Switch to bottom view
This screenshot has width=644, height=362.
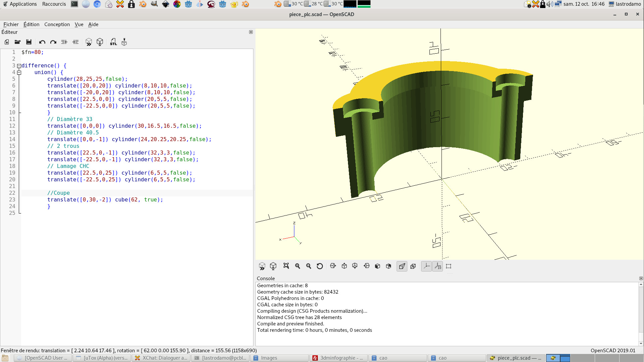[x=355, y=266]
